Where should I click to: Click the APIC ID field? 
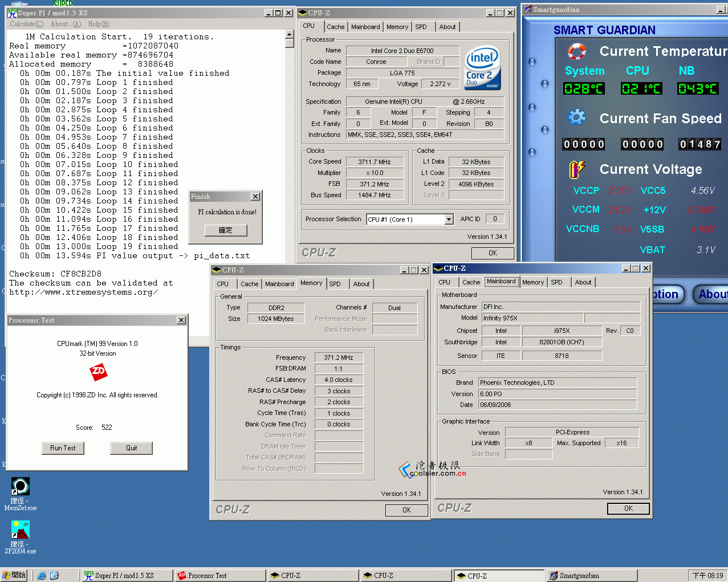[495, 219]
